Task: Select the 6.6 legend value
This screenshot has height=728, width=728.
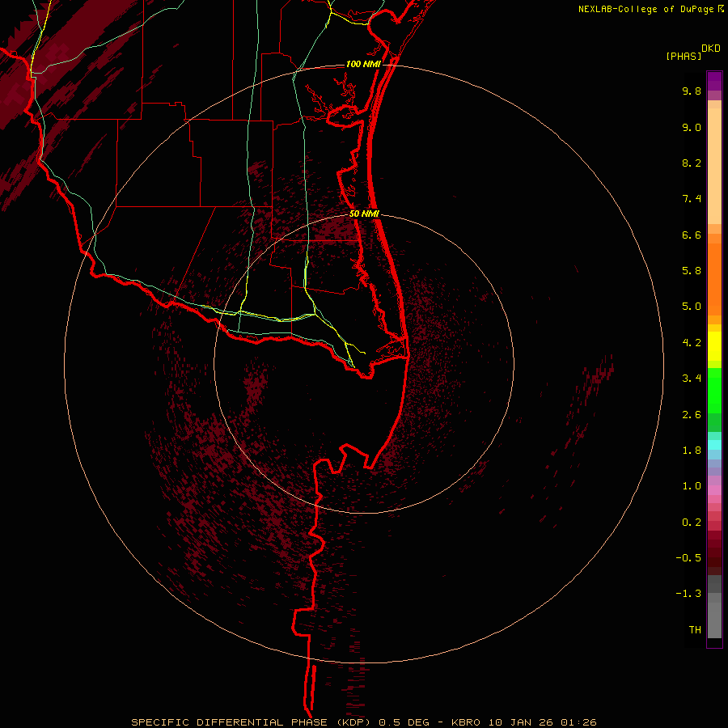Action: pos(692,235)
